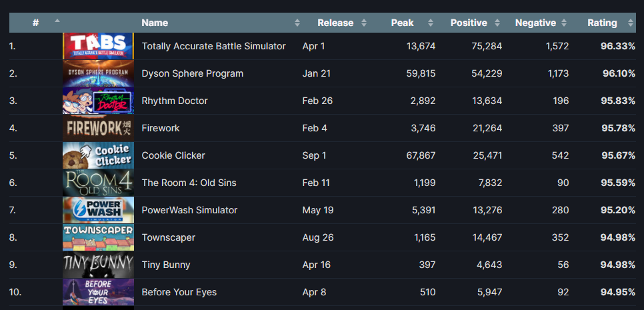Open the Tiny Bunny game link

pos(166,265)
